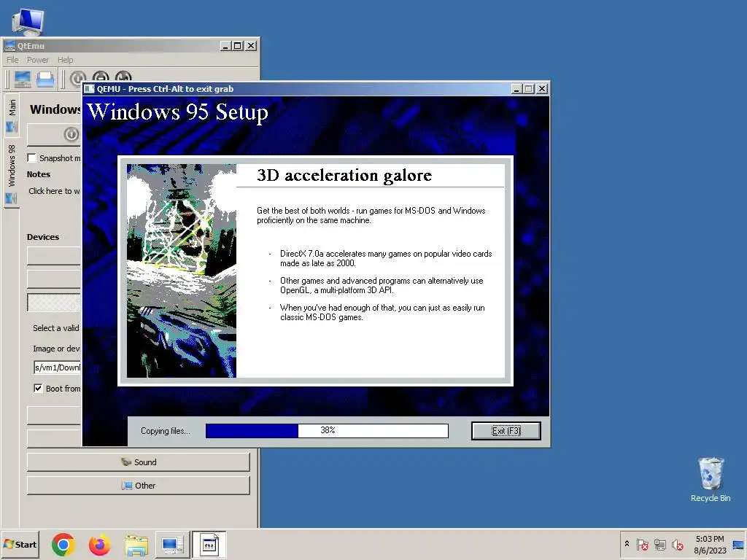The height and width of the screenshot is (560, 747).
Task: Click the QtEmu window title bar icon
Action: click(x=9, y=46)
